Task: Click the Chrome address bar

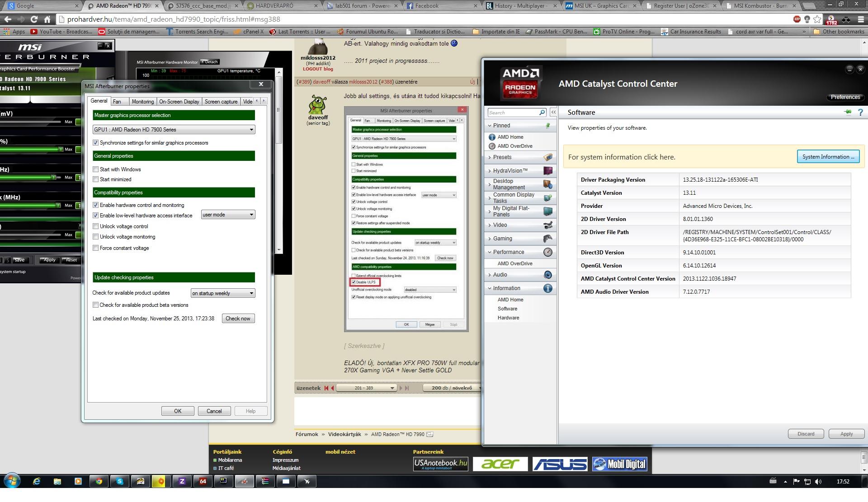Action: (425, 19)
